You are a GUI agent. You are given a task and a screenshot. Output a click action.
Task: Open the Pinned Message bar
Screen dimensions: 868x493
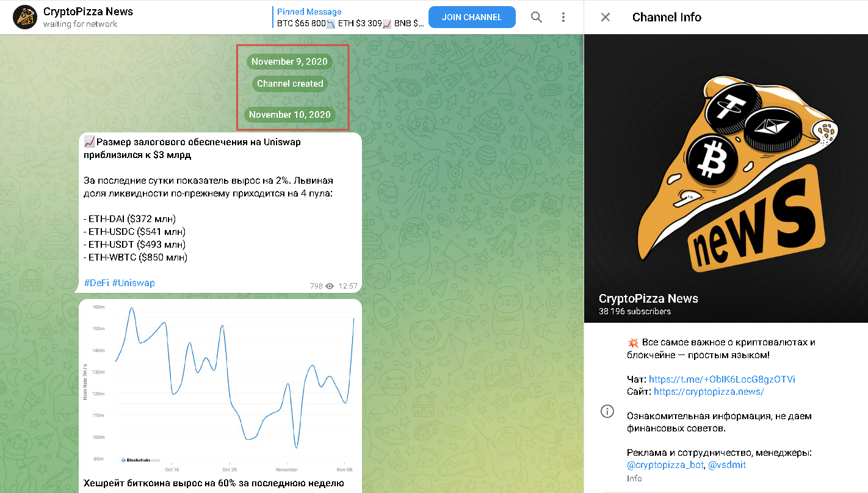[349, 18]
